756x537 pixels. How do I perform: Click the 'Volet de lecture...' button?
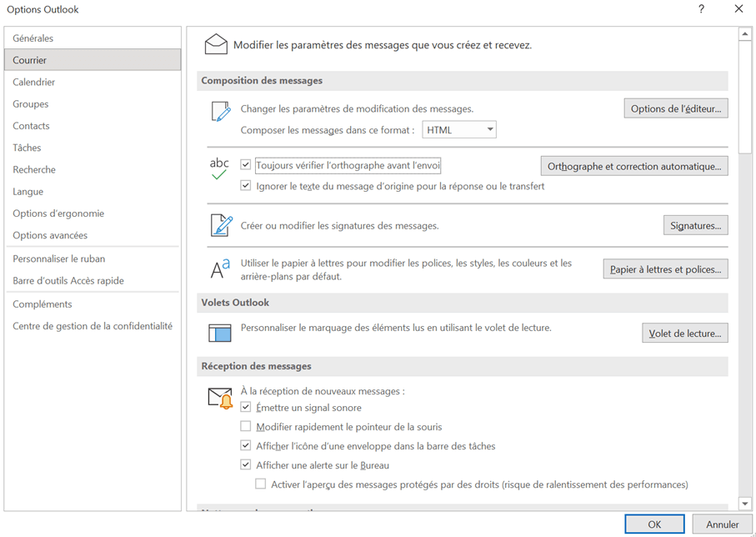click(x=685, y=333)
